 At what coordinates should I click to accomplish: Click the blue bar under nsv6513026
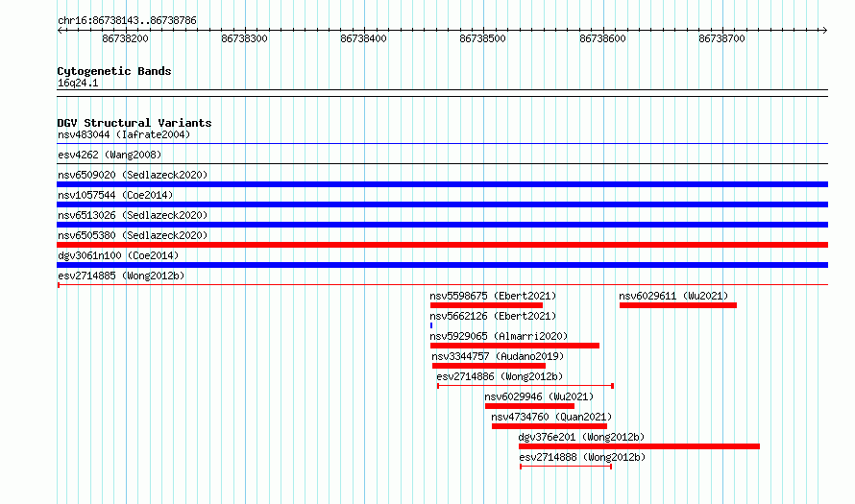tap(442, 225)
